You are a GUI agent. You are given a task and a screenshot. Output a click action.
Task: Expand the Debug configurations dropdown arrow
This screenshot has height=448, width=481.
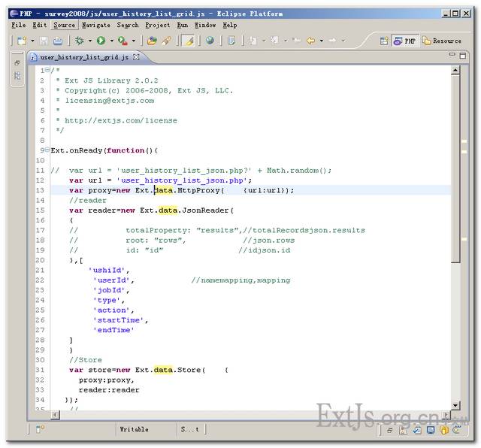click(90, 41)
